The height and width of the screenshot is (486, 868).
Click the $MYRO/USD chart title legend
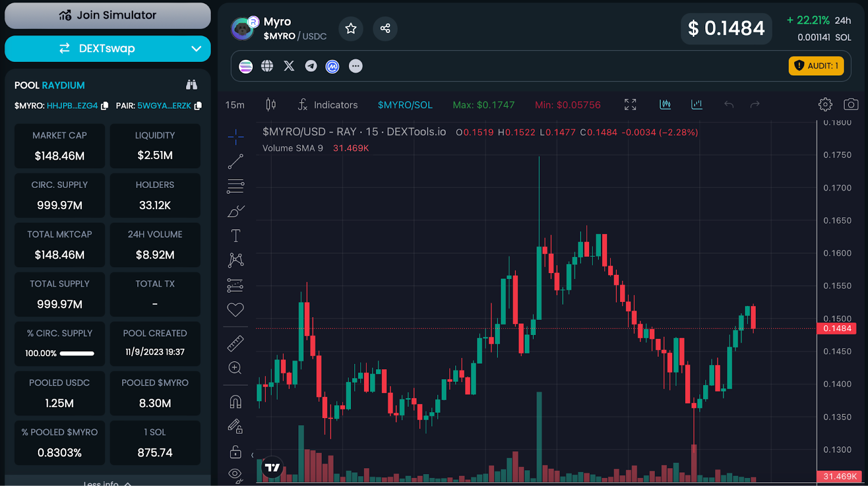click(x=354, y=132)
